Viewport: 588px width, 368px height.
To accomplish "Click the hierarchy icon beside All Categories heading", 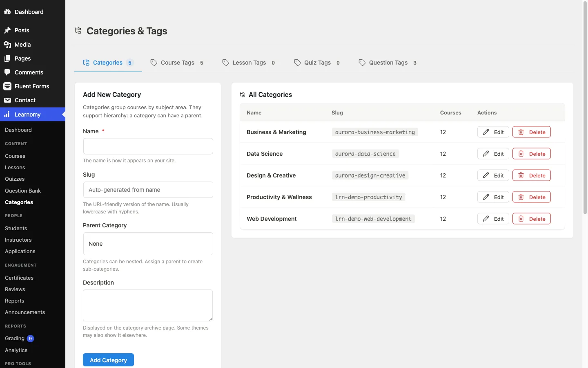I will (x=243, y=94).
